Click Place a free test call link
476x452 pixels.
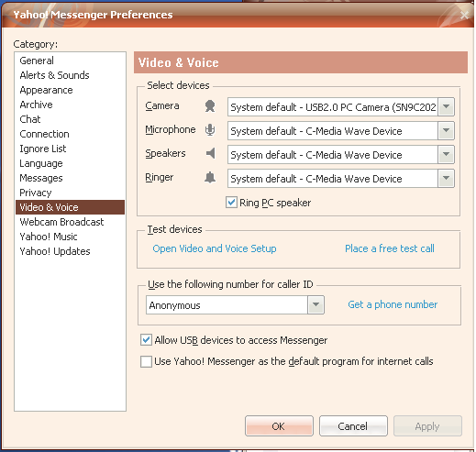(x=390, y=248)
